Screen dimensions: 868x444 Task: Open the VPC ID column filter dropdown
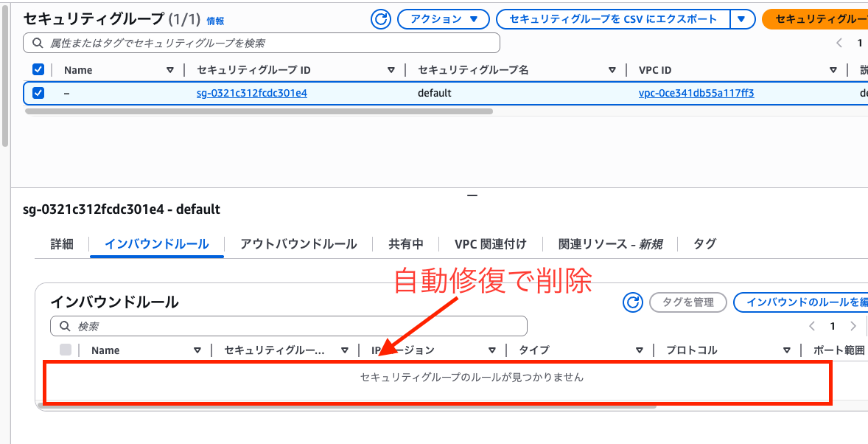tap(832, 69)
